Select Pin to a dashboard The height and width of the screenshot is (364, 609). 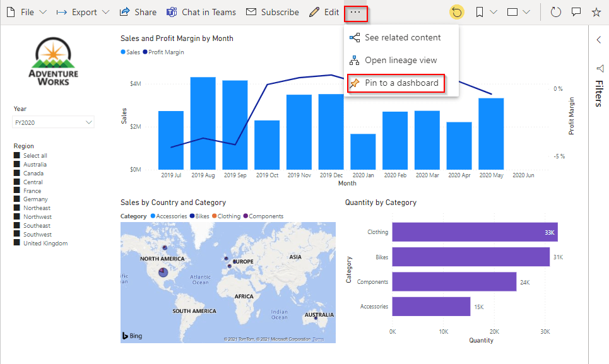pos(396,83)
